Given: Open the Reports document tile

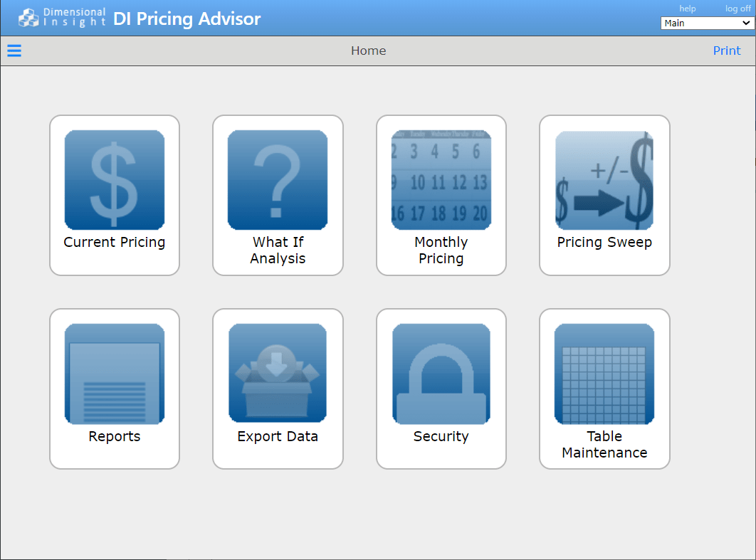Looking at the screenshot, I should coord(115,389).
